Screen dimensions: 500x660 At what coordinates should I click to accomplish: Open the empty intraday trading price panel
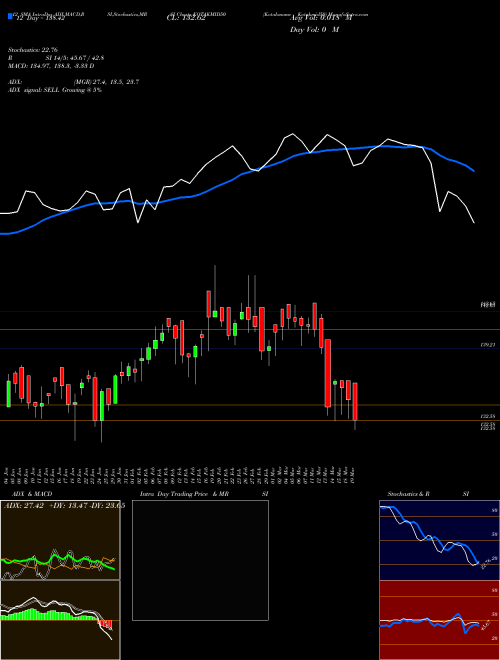[x=200, y=560]
